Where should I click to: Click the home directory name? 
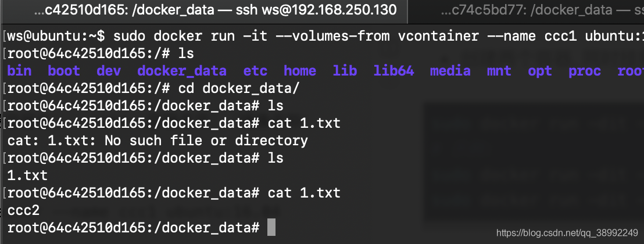[300, 71]
